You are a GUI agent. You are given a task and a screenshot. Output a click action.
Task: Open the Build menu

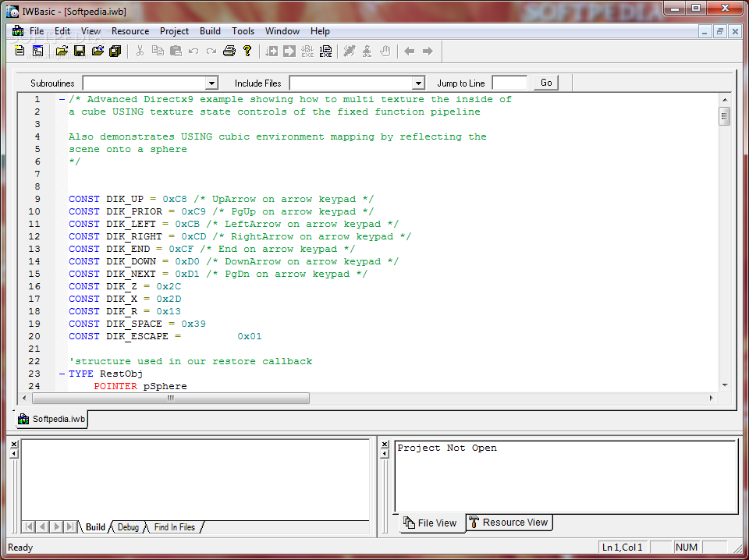(210, 31)
